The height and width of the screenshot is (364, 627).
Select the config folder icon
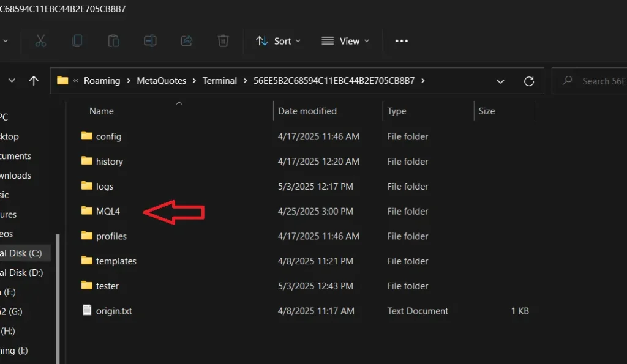point(87,136)
